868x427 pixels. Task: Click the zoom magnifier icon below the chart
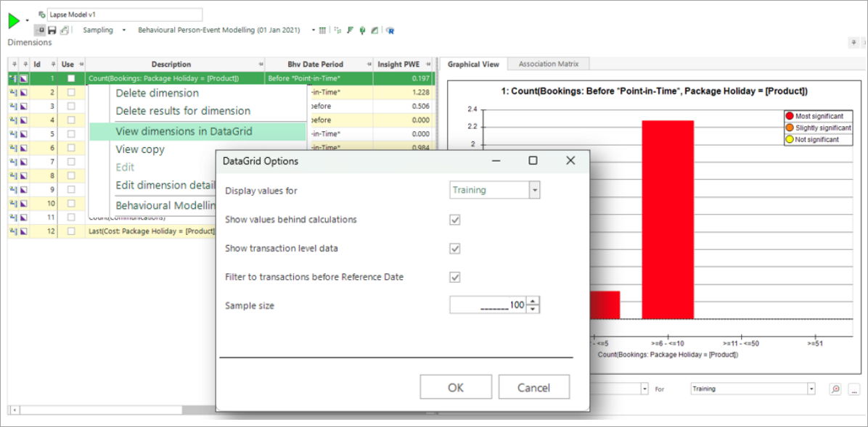point(835,389)
